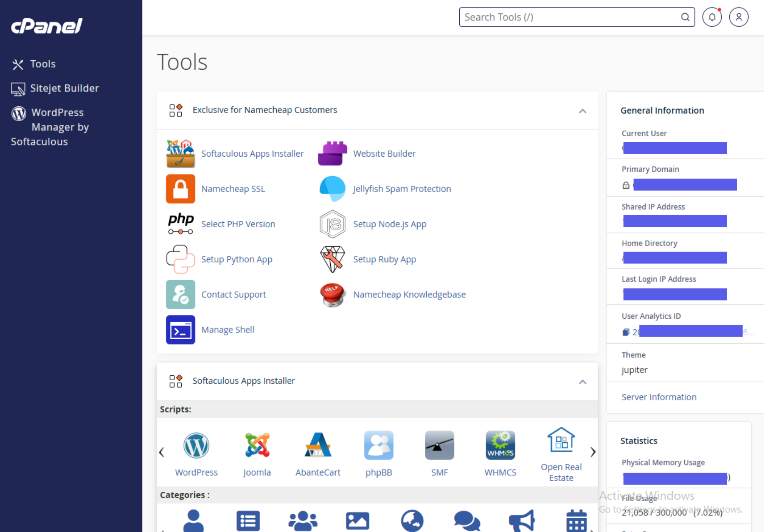Open Tools in the sidebar
780x532 pixels.
pos(42,64)
